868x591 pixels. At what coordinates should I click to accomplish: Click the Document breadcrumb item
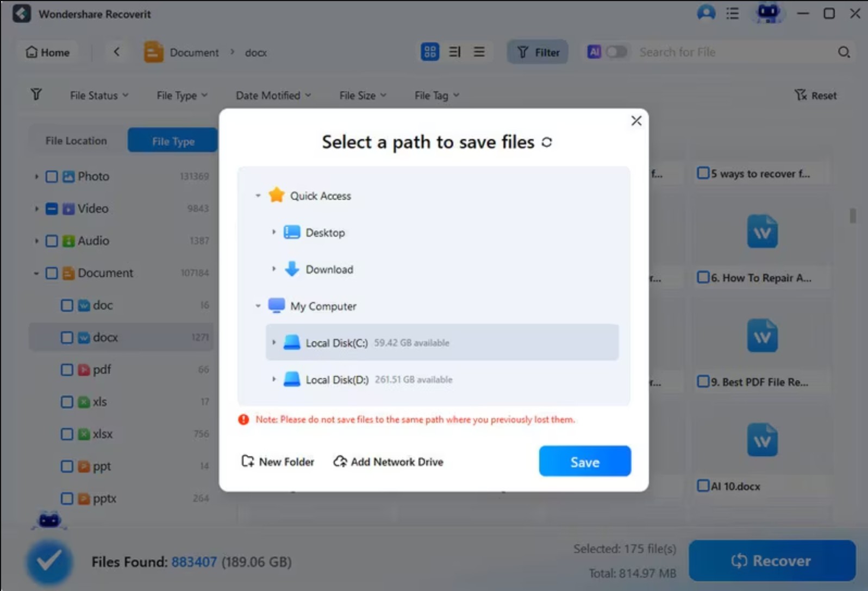tap(194, 52)
